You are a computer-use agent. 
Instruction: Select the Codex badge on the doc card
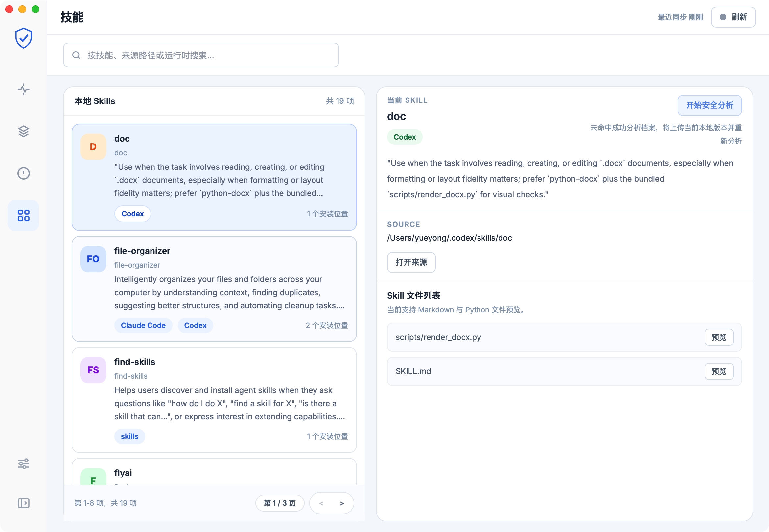(x=132, y=214)
